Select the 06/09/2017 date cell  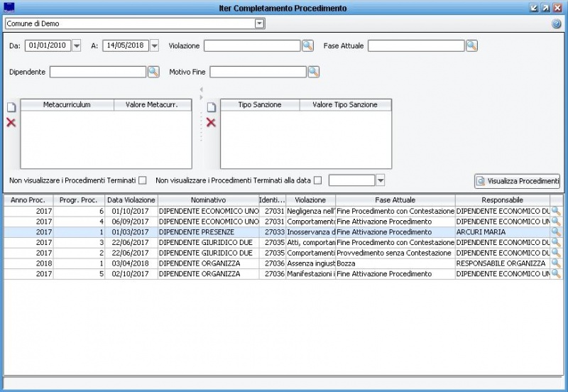pos(131,222)
